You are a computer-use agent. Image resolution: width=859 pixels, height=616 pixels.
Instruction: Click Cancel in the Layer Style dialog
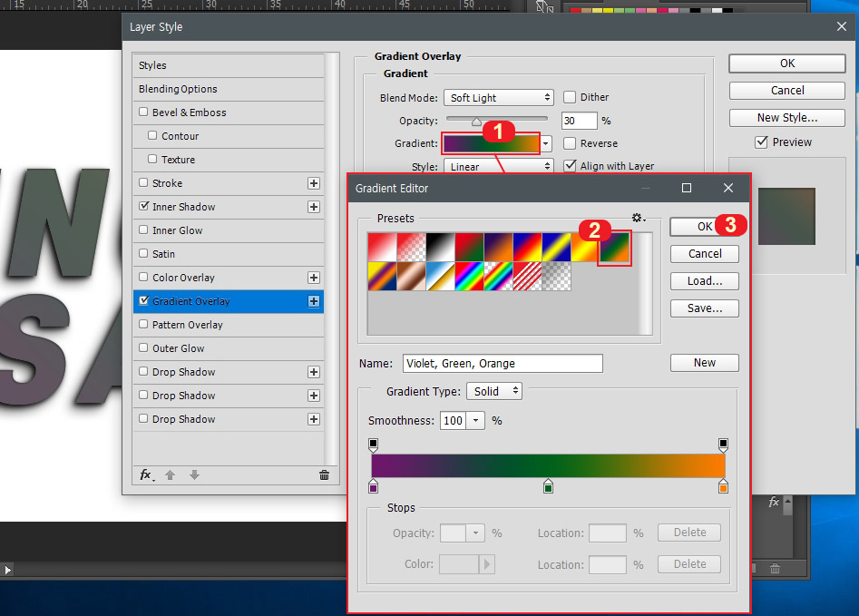[787, 91]
